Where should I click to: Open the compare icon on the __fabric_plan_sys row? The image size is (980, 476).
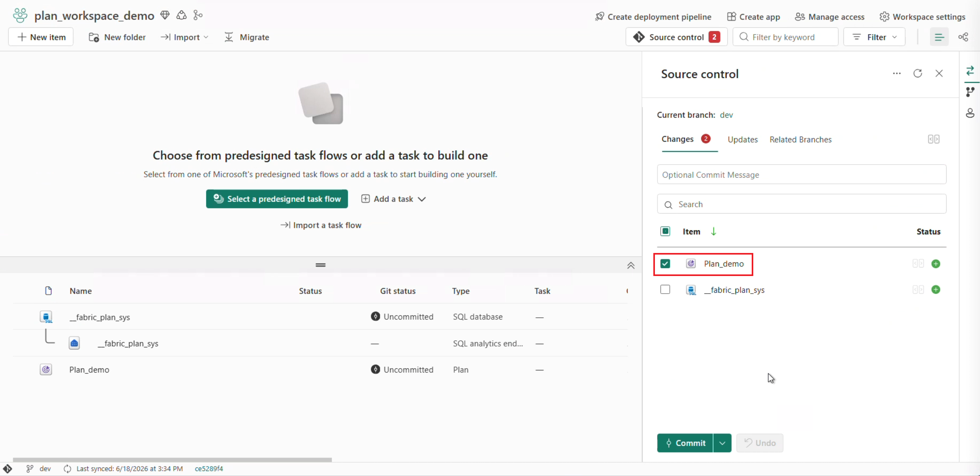tap(918, 290)
